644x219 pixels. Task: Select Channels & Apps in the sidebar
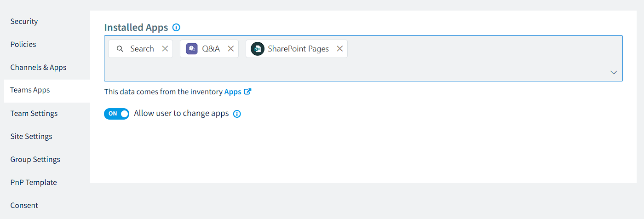click(x=39, y=67)
